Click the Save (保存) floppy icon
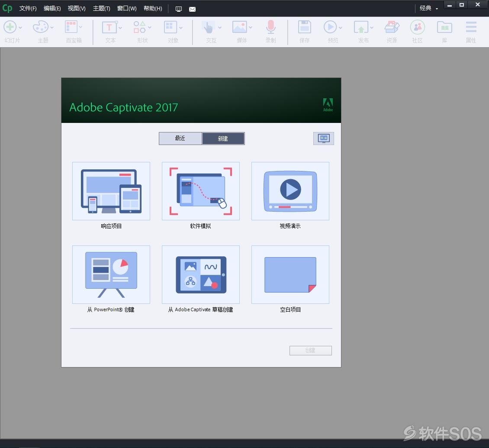489x448 pixels. [x=305, y=27]
